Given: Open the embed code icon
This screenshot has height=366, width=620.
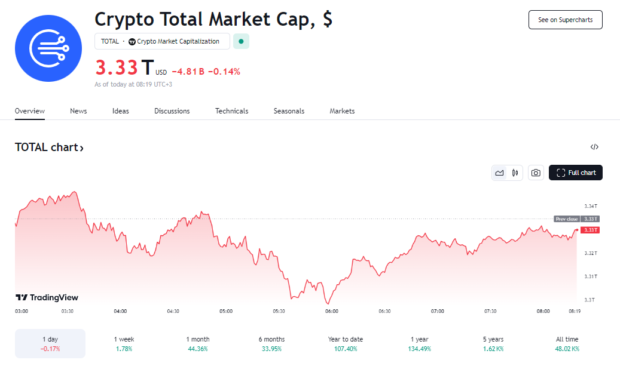Looking at the screenshot, I should 594,147.
